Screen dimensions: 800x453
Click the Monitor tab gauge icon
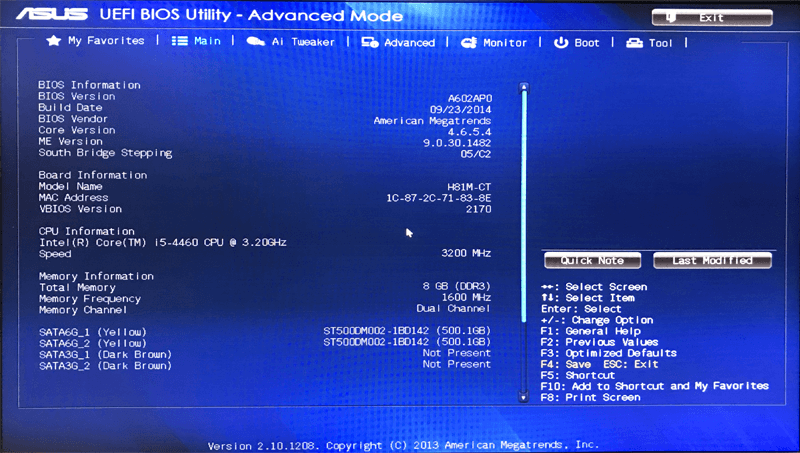[469, 43]
